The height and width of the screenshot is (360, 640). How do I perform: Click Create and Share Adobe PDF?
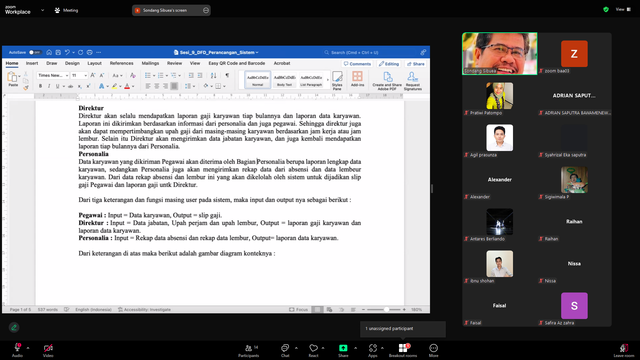click(x=387, y=81)
